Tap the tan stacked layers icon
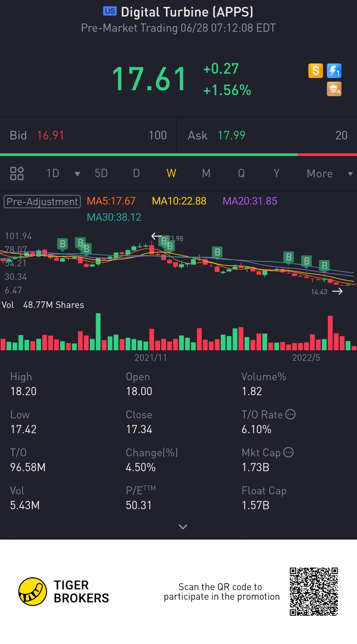 [334, 89]
